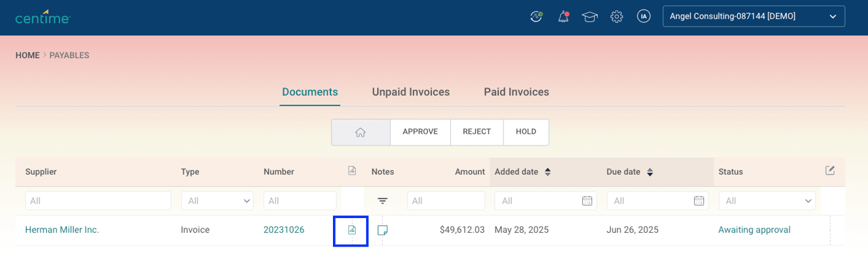
Task: Click the edit columns icon in header
Action: pos(830,171)
